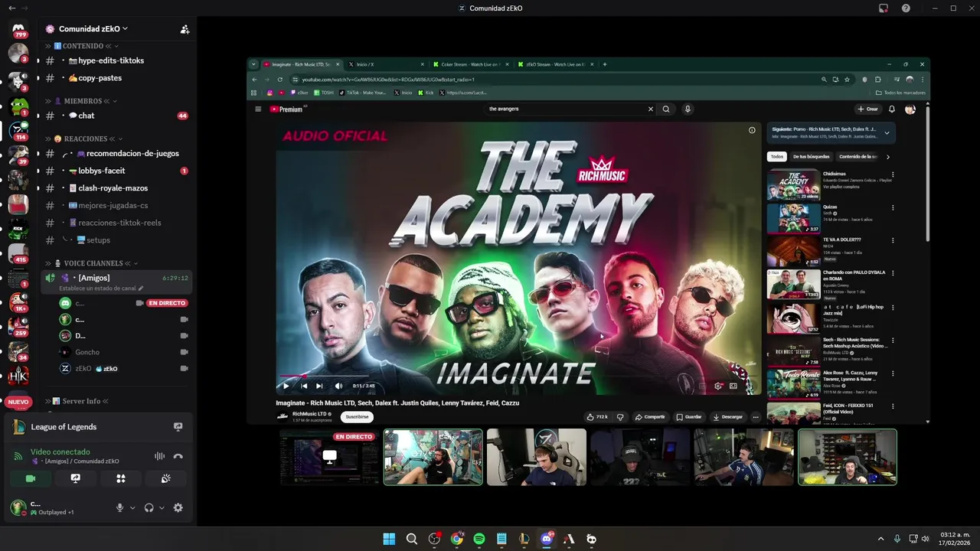Open the hype-edits-tiktoks channel
The height and width of the screenshot is (551, 980).
tap(116, 60)
